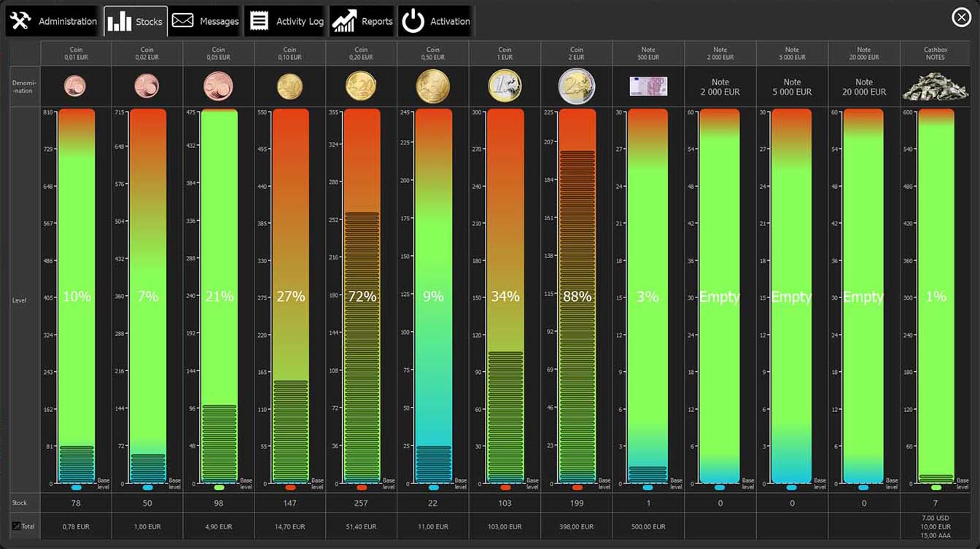Click the 10% level bar for 0,01 EUR
The width and height of the screenshot is (980, 549).
tap(76, 296)
